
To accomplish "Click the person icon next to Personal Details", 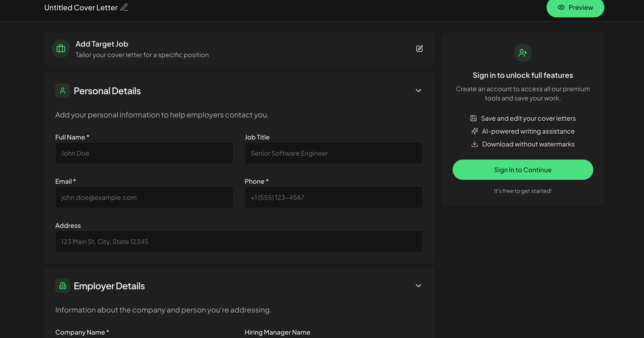I will click(x=63, y=90).
